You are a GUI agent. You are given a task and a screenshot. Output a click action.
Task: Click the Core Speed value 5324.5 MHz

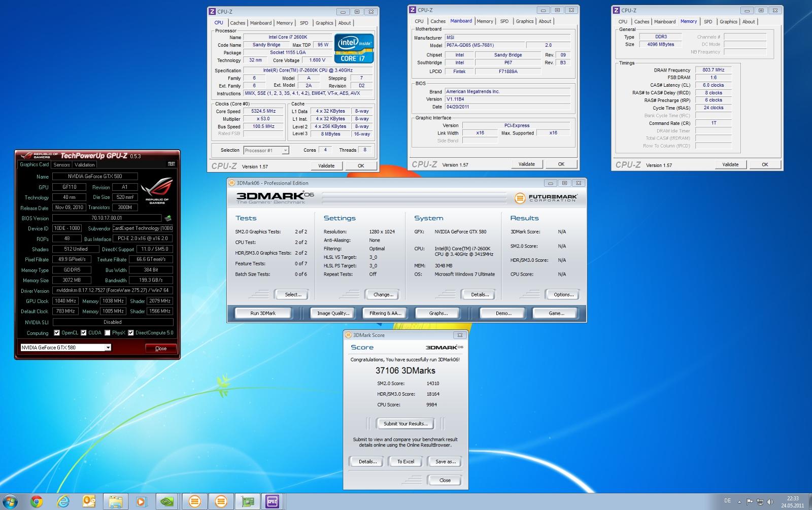(x=263, y=111)
